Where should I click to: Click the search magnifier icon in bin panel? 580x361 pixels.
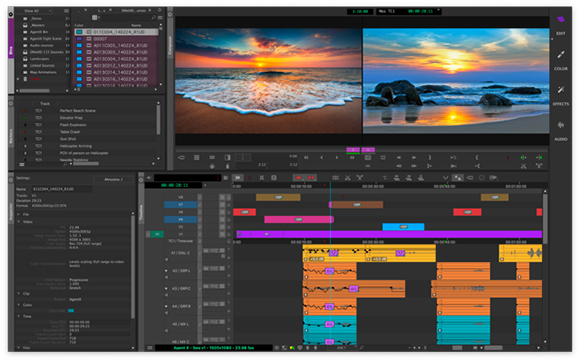(153, 17)
